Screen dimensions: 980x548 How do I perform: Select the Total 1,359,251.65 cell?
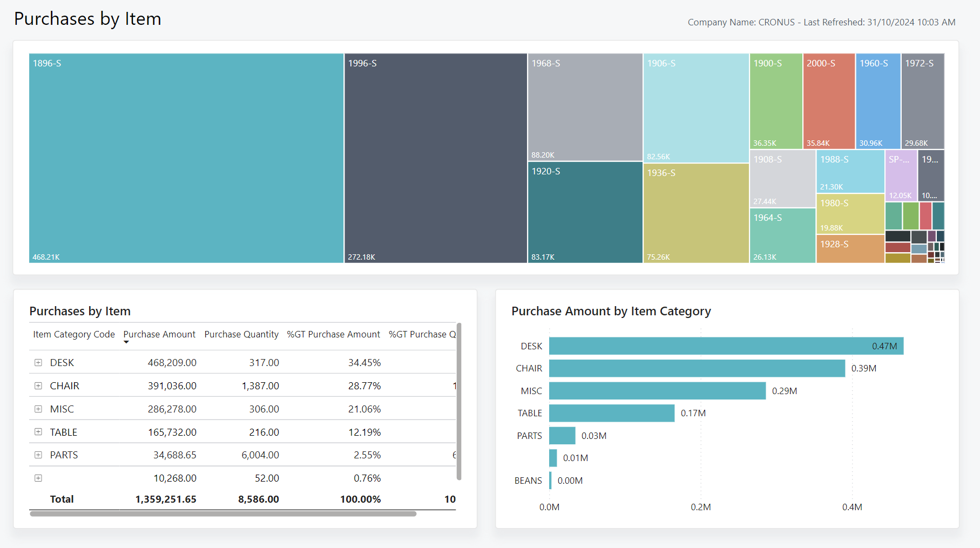[166, 499]
